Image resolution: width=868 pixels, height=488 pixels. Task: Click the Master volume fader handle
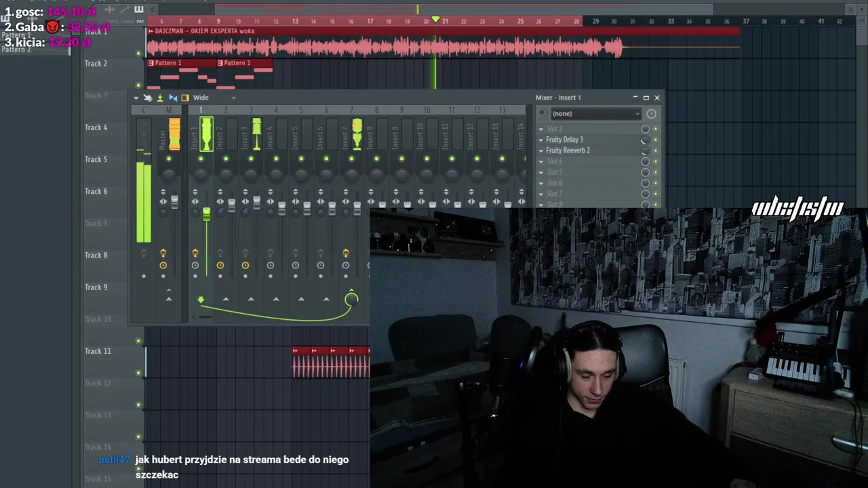tap(175, 202)
